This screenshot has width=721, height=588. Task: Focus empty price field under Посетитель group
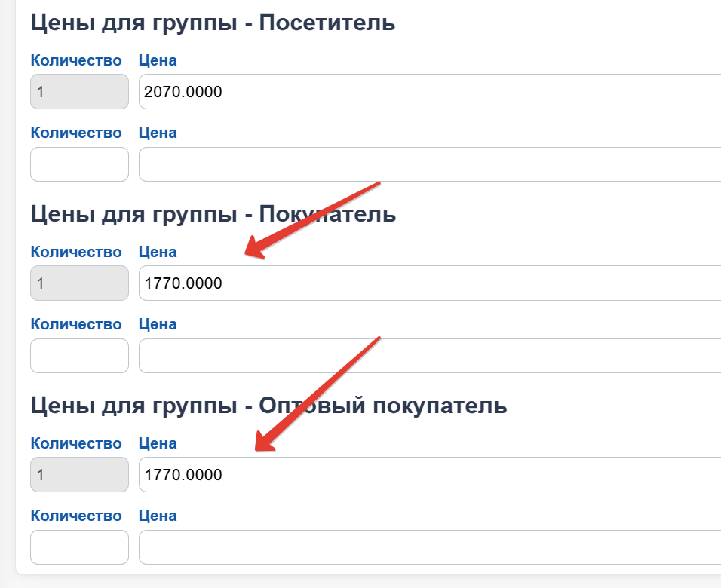click(x=430, y=164)
